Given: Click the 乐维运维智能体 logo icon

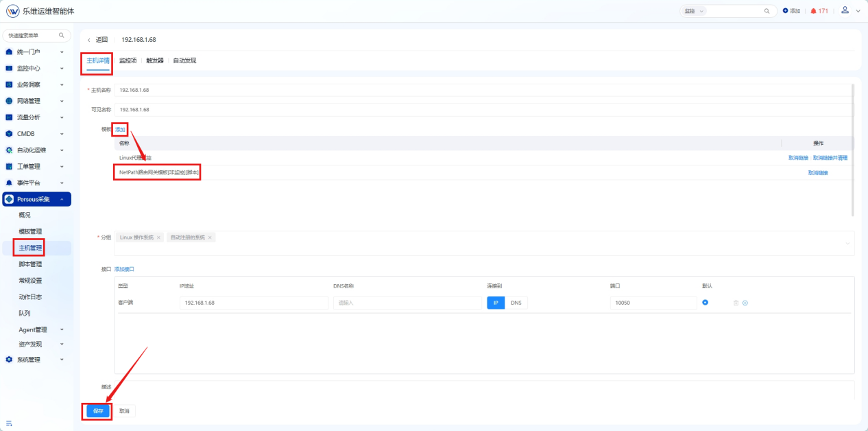Looking at the screenshot, I should pyautogui.click(x=12, y=11).
